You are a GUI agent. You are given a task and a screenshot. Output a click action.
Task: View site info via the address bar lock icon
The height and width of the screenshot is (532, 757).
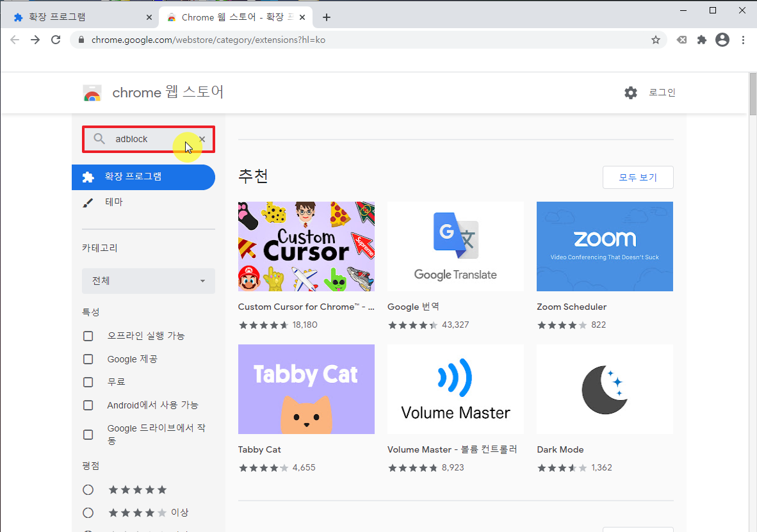point(81,40)
